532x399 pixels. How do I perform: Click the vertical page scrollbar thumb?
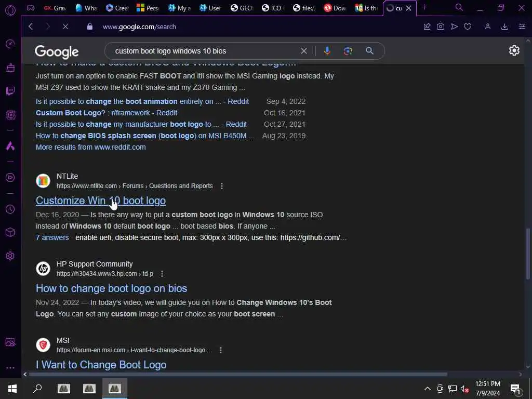[x=528, y=254]
